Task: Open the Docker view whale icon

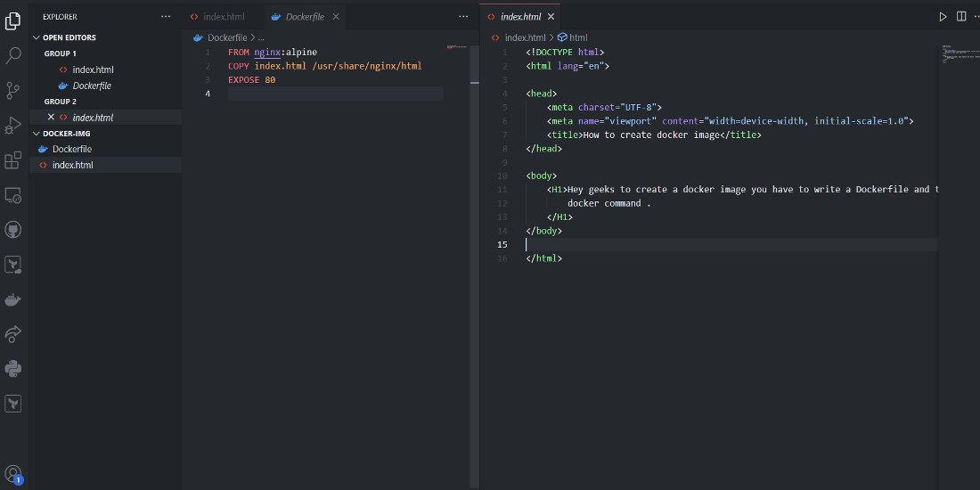Action: [x=12, y=299]
